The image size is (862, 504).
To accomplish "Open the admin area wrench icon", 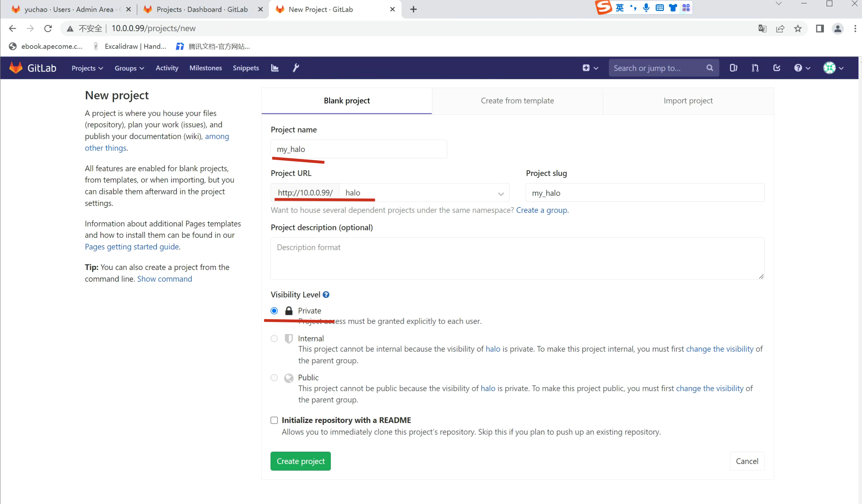I will pyautogui.click(x=296, y=68).
